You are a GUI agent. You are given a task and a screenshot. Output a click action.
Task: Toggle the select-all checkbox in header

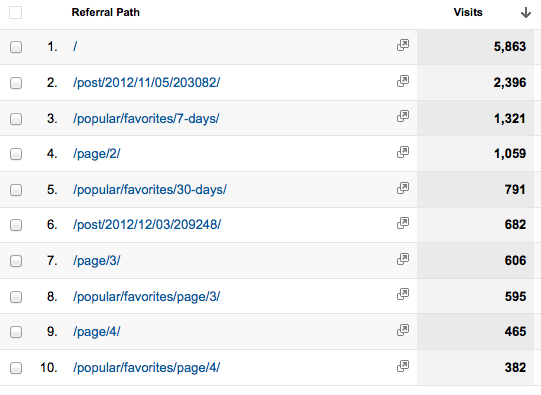[x=16, y=13]
